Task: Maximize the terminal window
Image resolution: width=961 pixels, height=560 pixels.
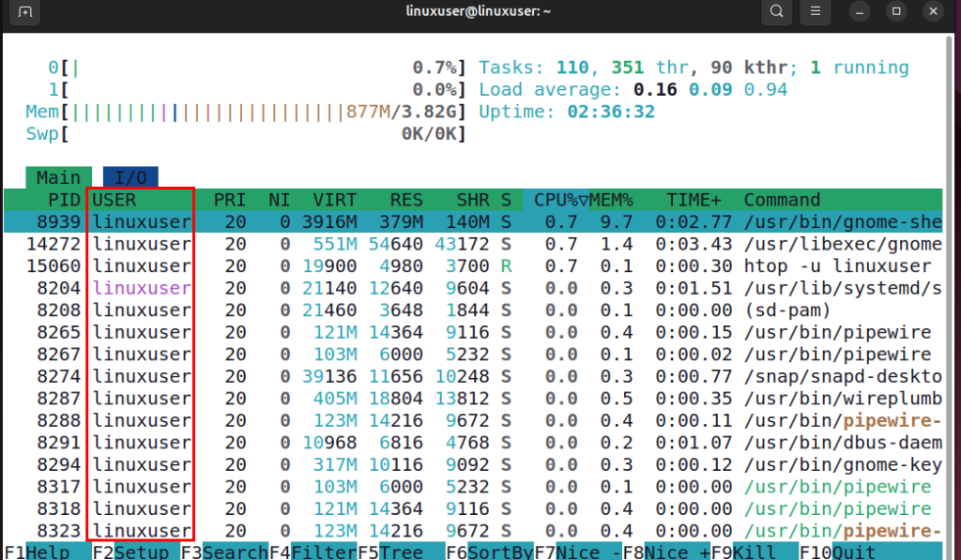Action: pyautogui.click(x=896, y=12)
